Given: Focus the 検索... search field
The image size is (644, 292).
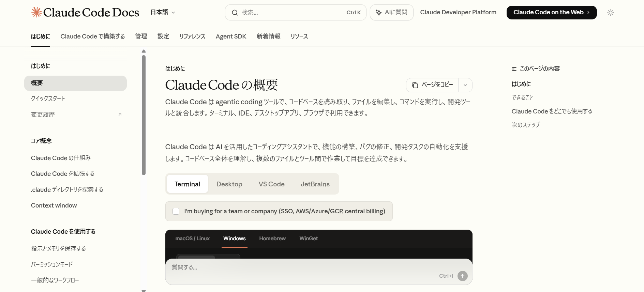Looking at the screenshot, I should point(296,13).
